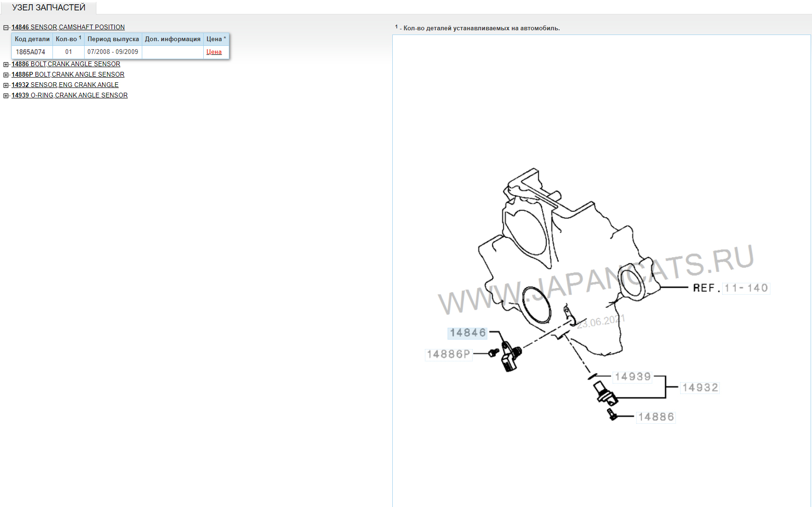Image resolution: width=812 pixels, height=507 pixels.
Task: Expand the 14932 SENSOR,ENG CRANK ANGLE node
Action: coord(6,85)
